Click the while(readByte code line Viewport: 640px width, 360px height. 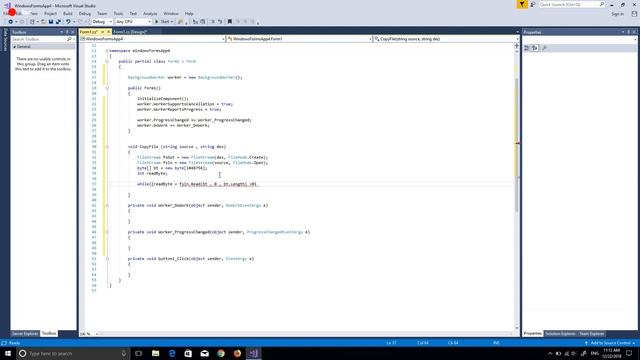pos(198,184)
